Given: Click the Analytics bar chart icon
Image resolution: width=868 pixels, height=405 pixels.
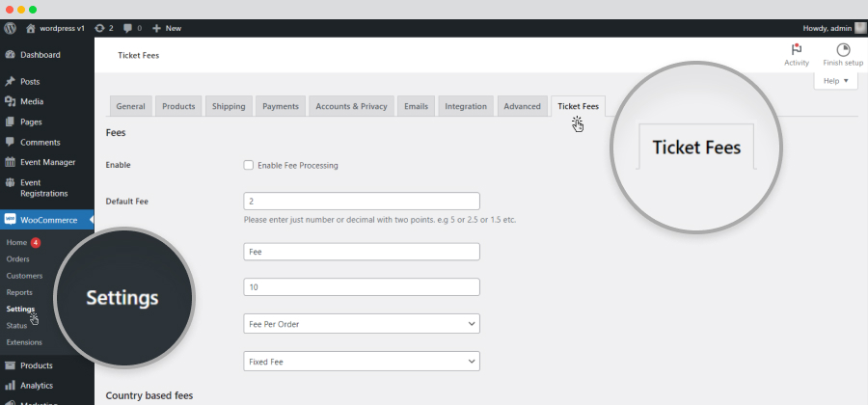Looking at the screenshot, I should pos(10,385).
